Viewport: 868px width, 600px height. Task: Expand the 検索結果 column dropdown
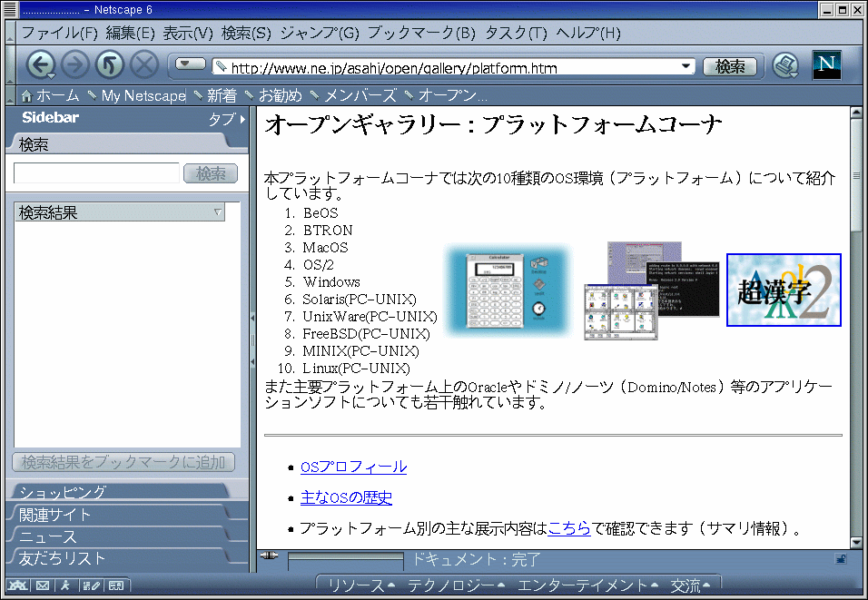(x=218, y=212)
